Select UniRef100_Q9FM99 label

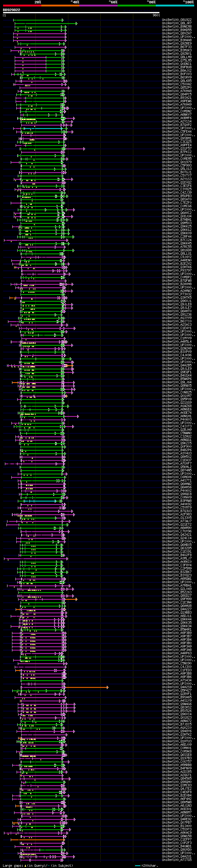pyautogui.click(x=177, y=599)
